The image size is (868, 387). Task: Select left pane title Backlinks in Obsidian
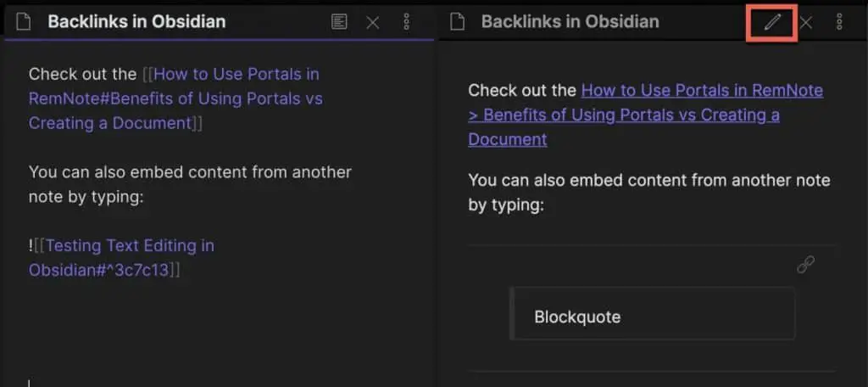click(136, 22)
